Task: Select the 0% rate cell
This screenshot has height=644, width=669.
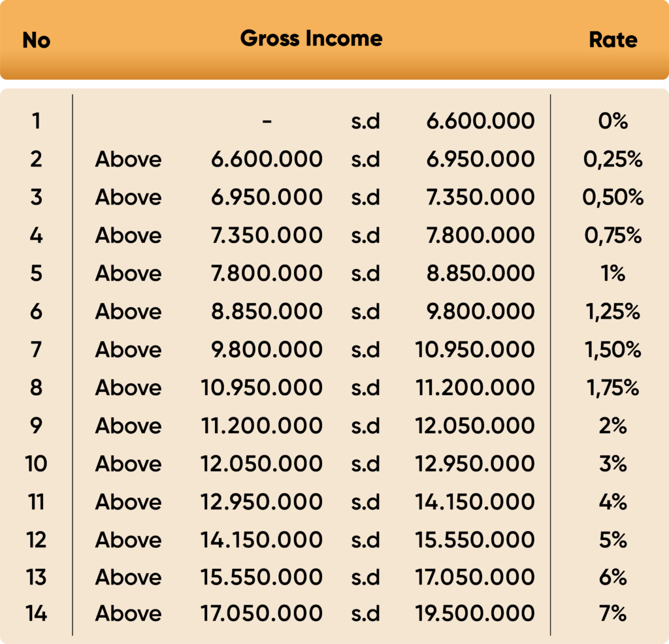Action: [613, 121]
